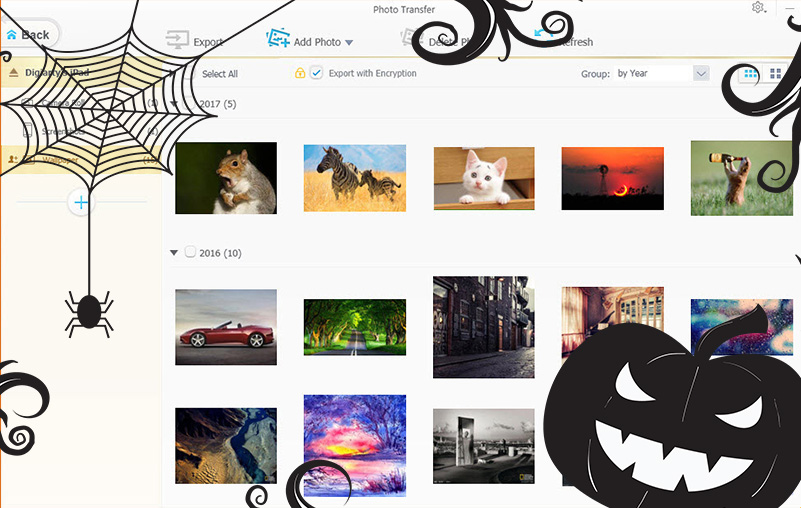The width and height of the screenshot is (801, 508).
Task: Click the Refresh button
Action: pos(565,40)
